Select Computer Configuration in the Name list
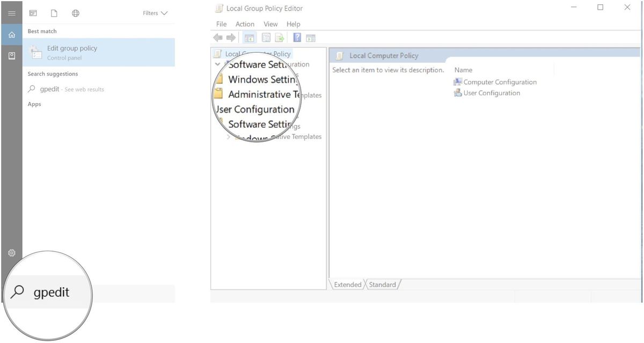This screenshot has width=644, height=343. [500, 82]
